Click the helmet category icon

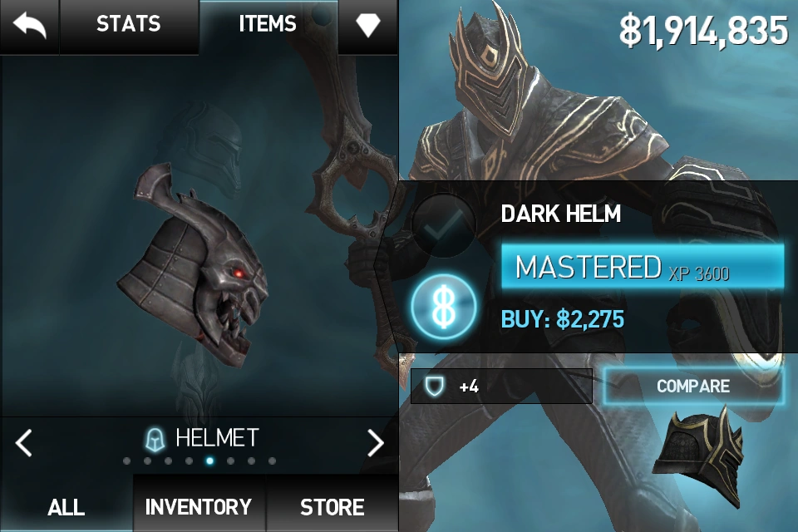(x=155, y=440)
